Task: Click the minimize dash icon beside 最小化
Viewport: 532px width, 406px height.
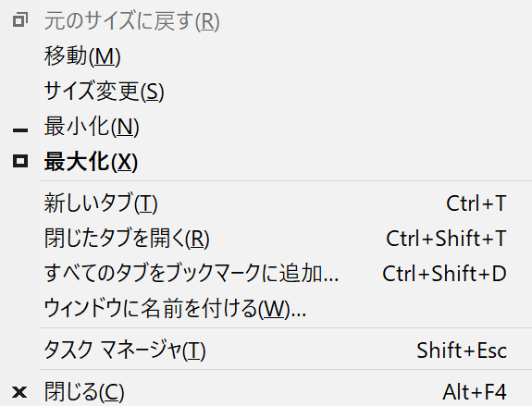Action: click(20, 129)
